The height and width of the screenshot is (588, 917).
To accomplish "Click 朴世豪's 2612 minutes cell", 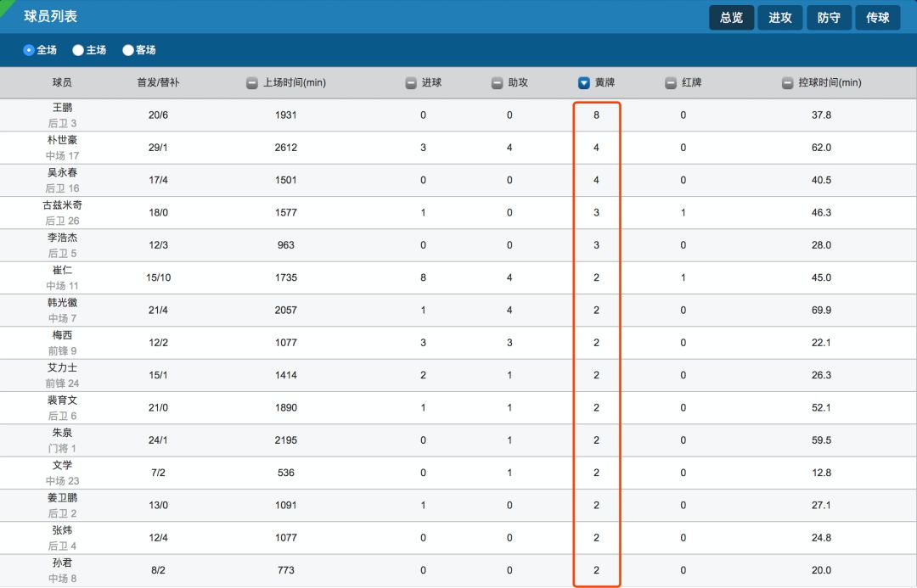I will [285, 148].
